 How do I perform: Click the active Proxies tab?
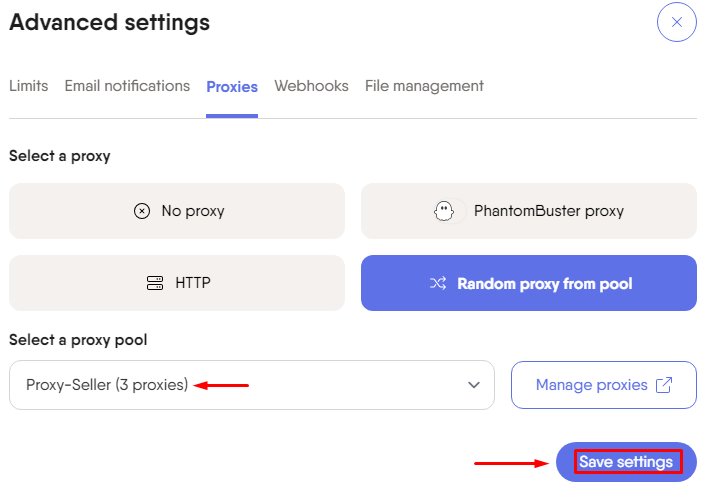[232, 87]
